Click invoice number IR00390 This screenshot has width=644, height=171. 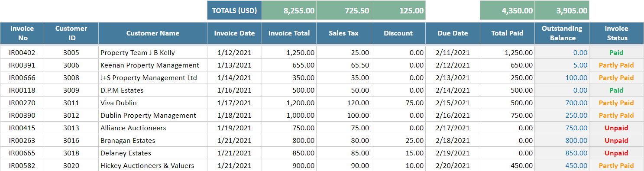pyautogui.click(x=22, y=116)
